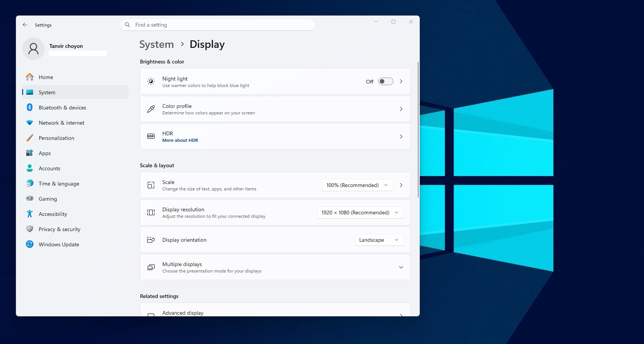Click the Settings window vertical scrollbar
The height and width of the screenshot is (344, 644).
(x=418, y=129)
